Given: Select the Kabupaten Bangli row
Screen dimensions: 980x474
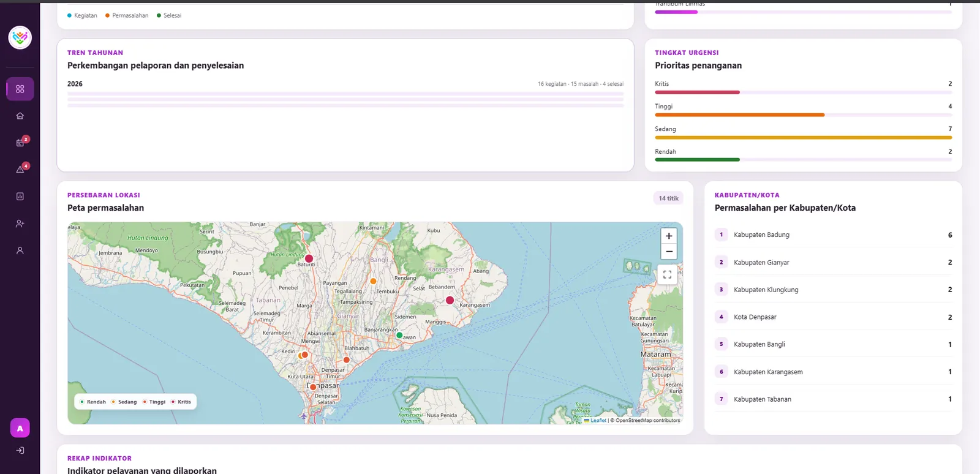Looking at the screenshot, I should (x=833, y=344).
